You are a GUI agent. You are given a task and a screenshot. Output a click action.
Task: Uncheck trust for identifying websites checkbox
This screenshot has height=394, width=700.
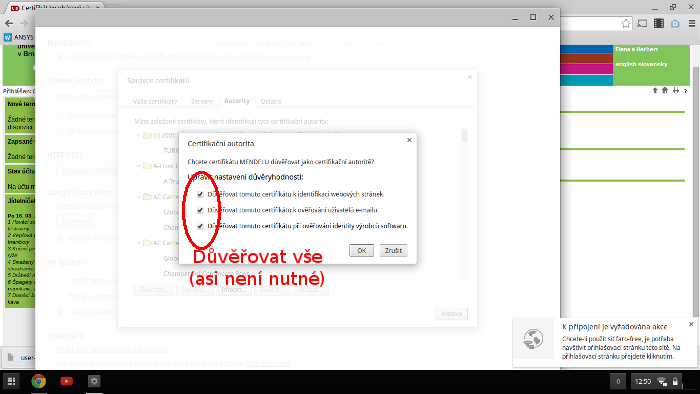tap(200, 194)
